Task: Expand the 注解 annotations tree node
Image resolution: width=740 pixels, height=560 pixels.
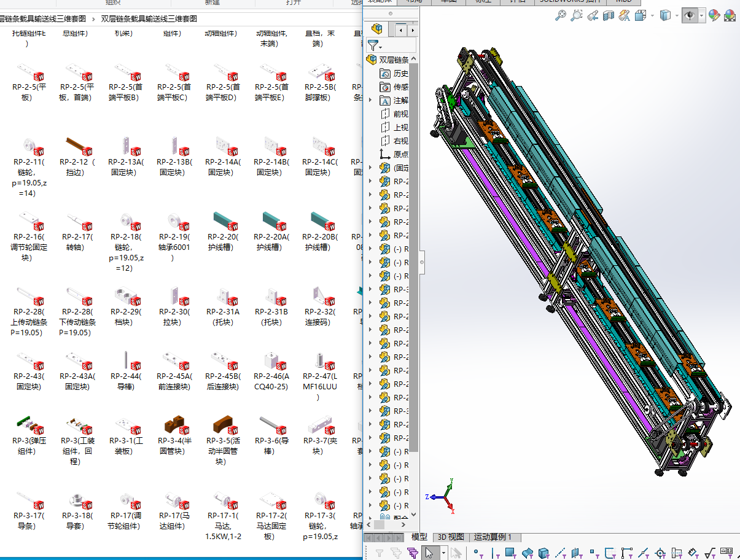Action: click(370, 100)
